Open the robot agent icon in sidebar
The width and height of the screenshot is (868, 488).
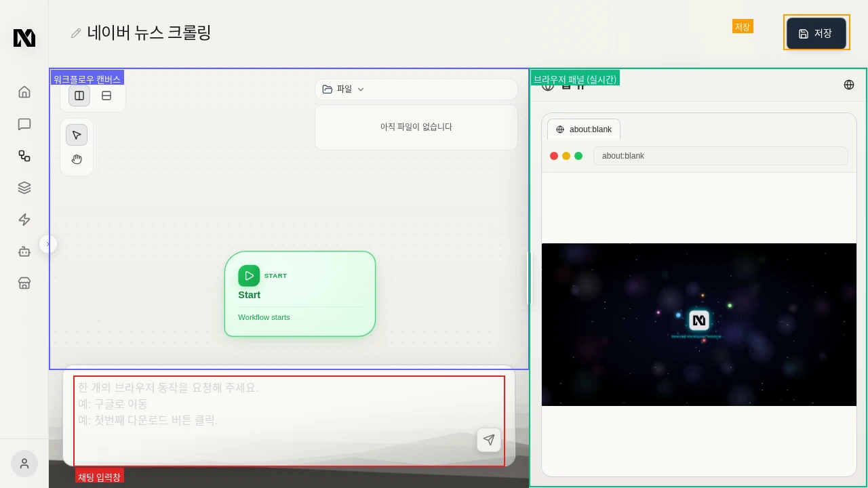click(x=24, y=251)
